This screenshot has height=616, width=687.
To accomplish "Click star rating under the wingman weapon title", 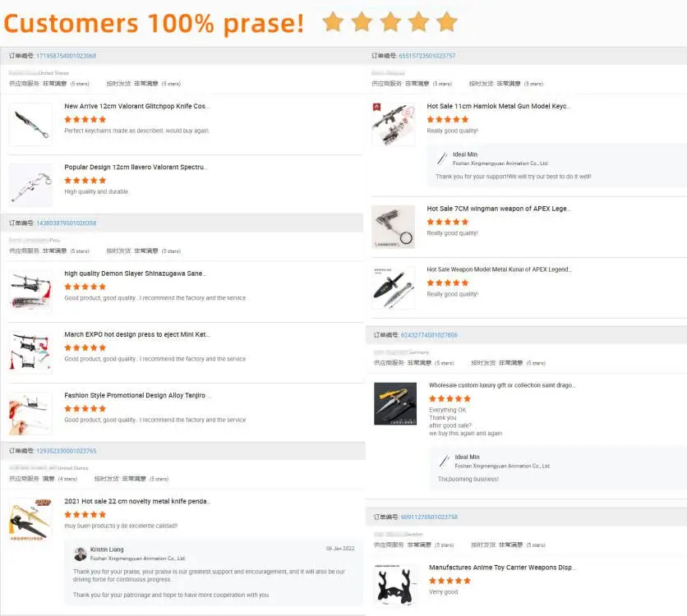I will (x=448, y=222).
